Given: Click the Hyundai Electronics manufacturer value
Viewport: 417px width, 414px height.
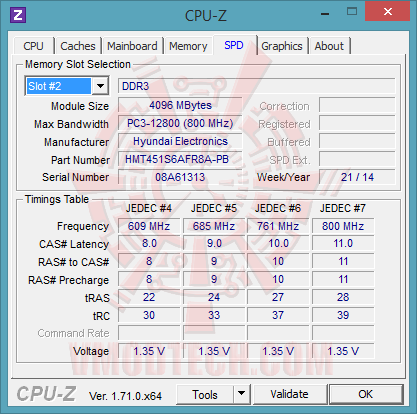Looking at the screenshot, I should pos(180,141).
